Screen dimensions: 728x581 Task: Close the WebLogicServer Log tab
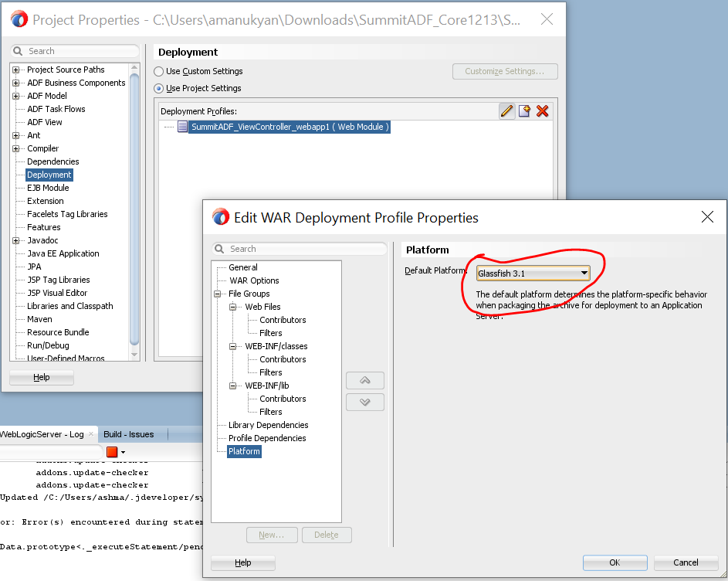[x=91, y=434]
